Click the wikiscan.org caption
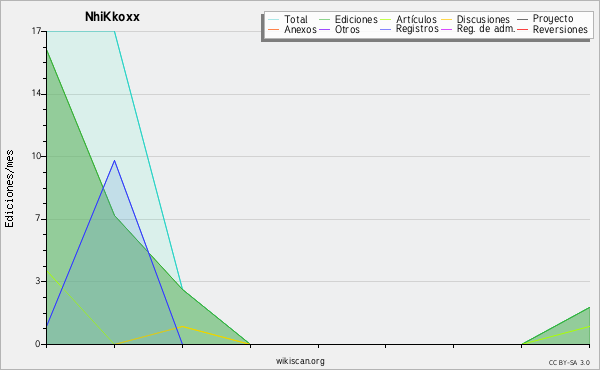The width and height of the screenshot is (600, 370). point(300,361)
